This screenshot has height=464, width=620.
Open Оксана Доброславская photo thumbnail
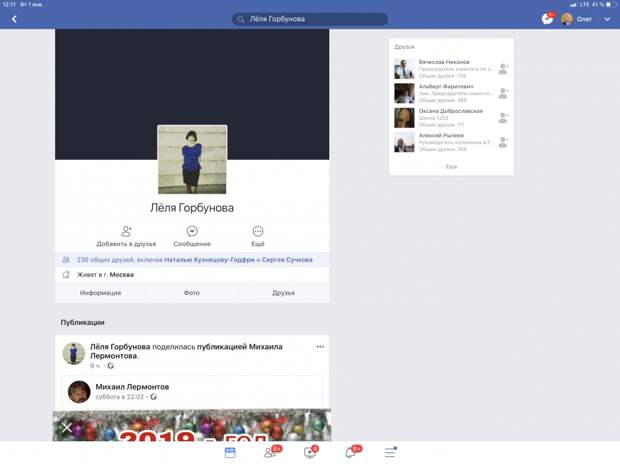[404, 118]
